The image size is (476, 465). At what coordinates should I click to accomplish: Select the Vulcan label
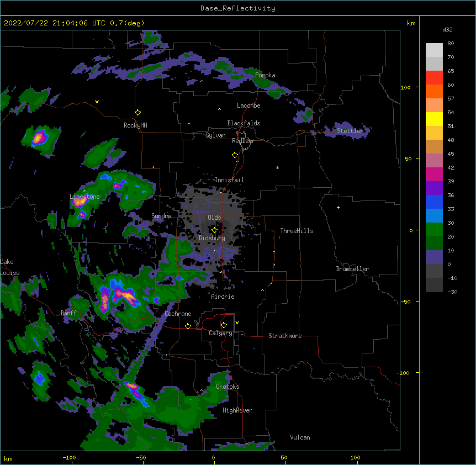[x=300, y=437]
